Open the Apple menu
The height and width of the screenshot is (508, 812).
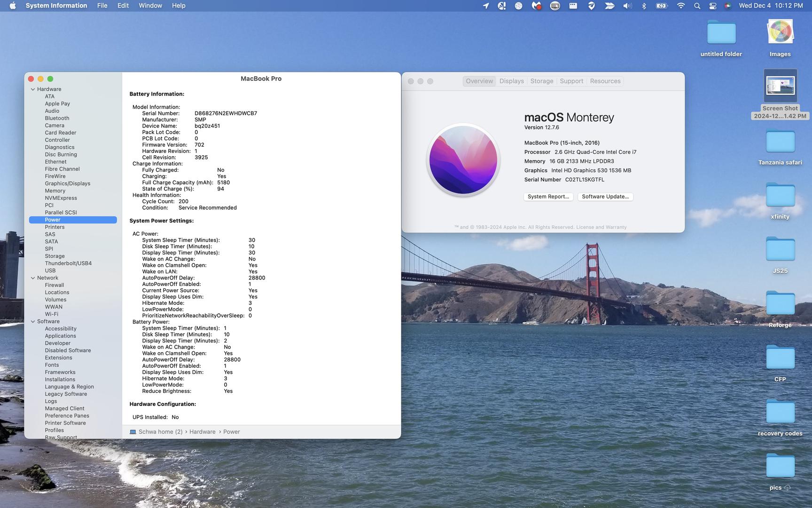coord(13,6)
